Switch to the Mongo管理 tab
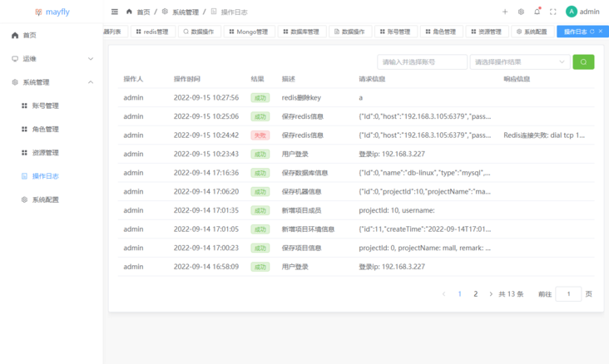609x364 pixels. pyautogui.click(x=248, y=32)
